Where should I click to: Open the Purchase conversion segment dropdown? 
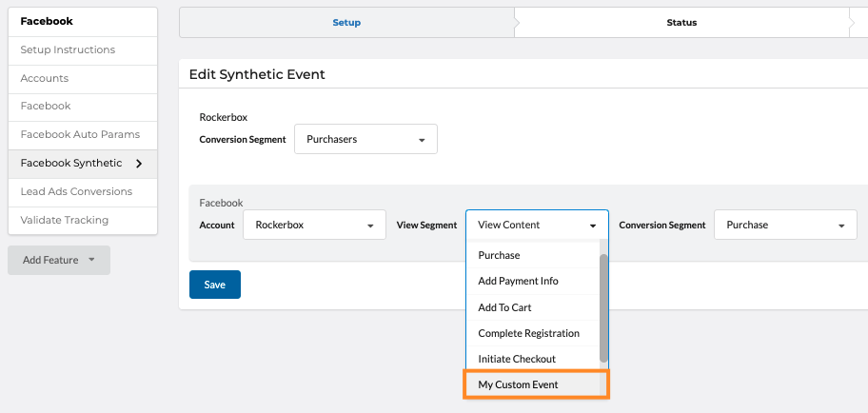(x=784, y=225)
